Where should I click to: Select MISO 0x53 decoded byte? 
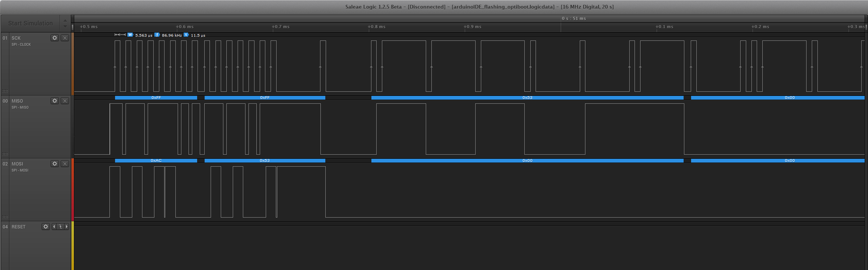click(x=527, y=98)
